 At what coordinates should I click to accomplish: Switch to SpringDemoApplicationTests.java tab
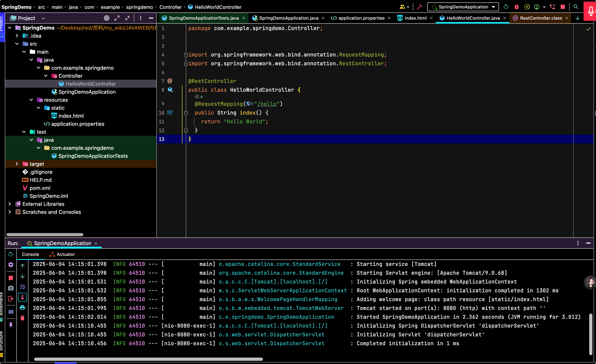pos(204,18)
